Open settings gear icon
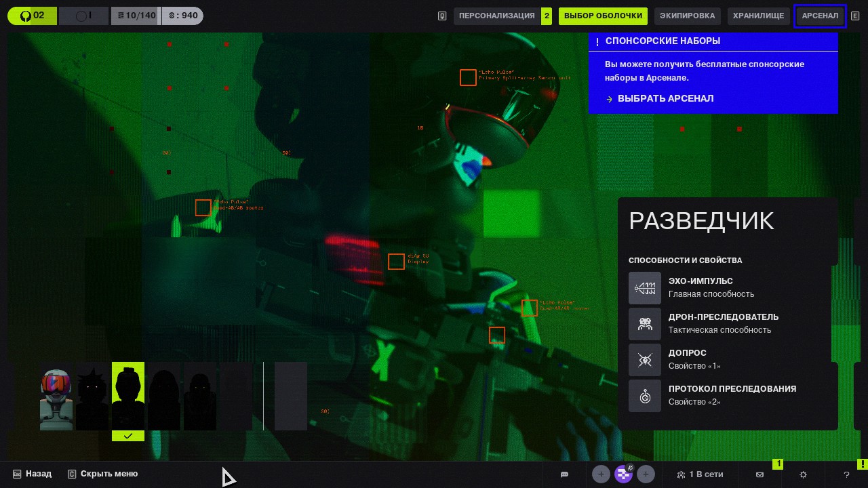The height and width of the screenshot is (488, 868). (x=803, y=474)
